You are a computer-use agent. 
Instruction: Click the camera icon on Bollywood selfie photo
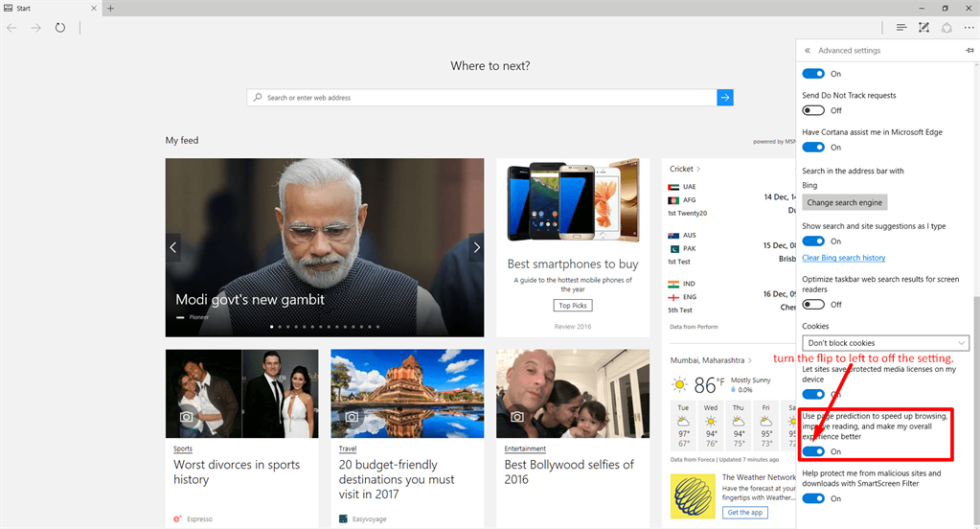point(517,417)
